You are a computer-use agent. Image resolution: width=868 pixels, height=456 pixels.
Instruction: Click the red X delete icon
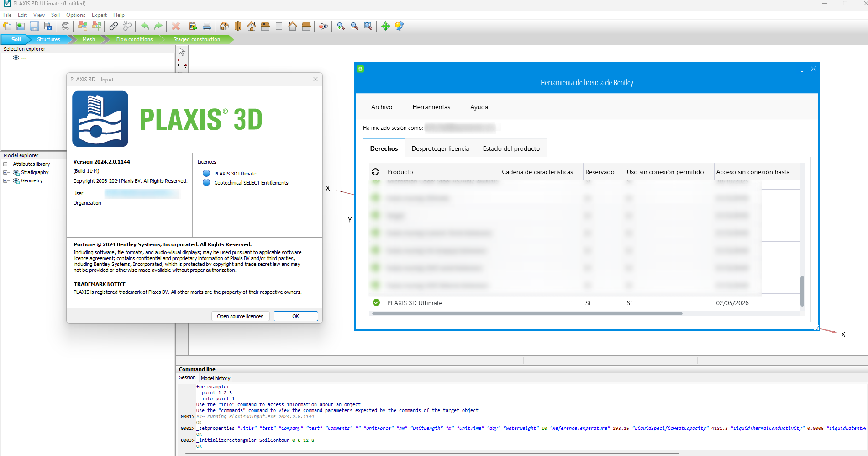176,26
